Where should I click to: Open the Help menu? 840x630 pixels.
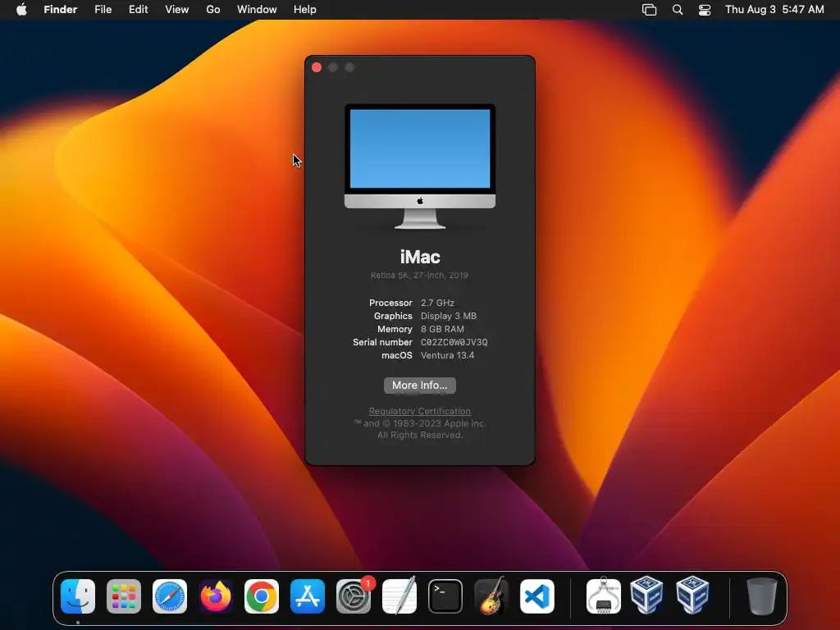click(x=305, y=10)
